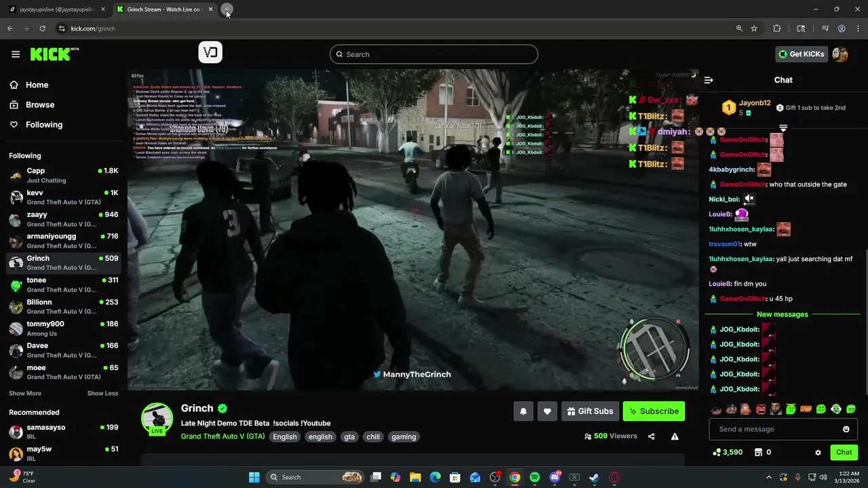Switch to the jaystayupislive browser tab

56,9
